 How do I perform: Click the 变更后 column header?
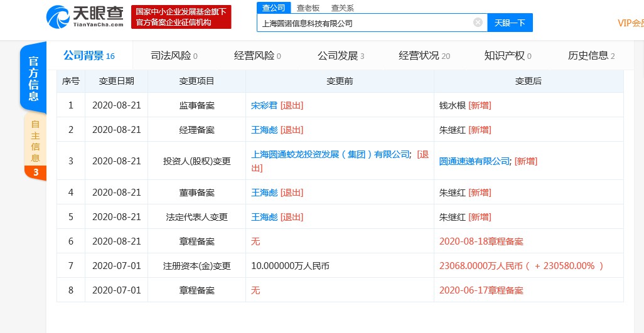tap(528, 81)
